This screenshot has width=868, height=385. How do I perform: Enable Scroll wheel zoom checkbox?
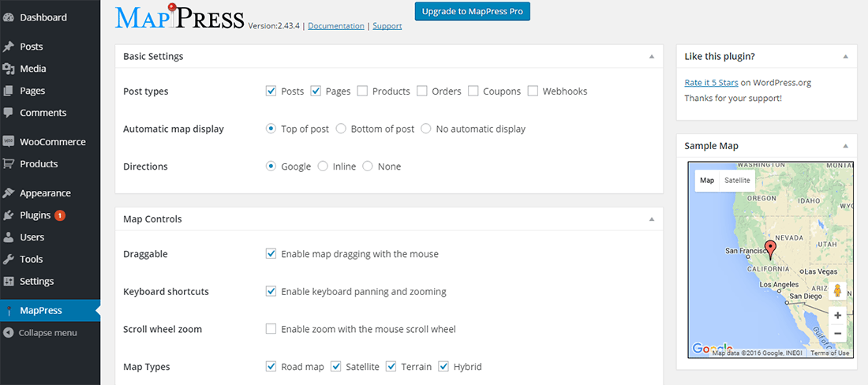[271, 329]
